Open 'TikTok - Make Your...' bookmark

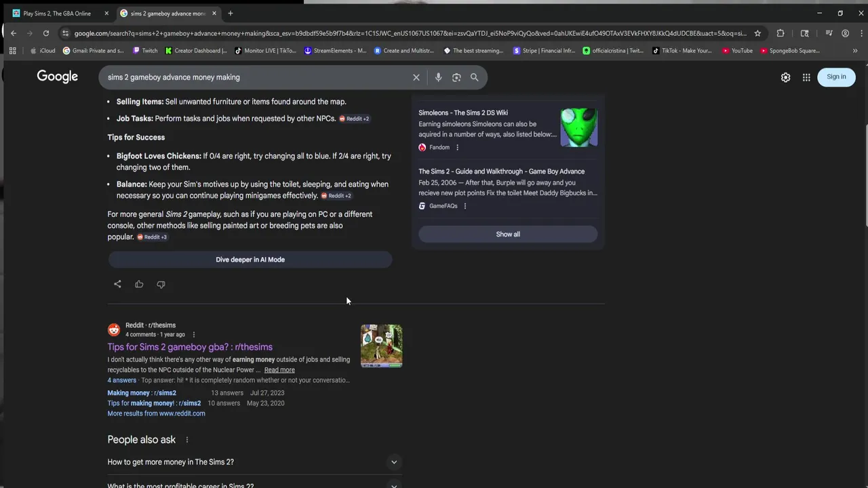pyautogui.click(x=682, y=51)
